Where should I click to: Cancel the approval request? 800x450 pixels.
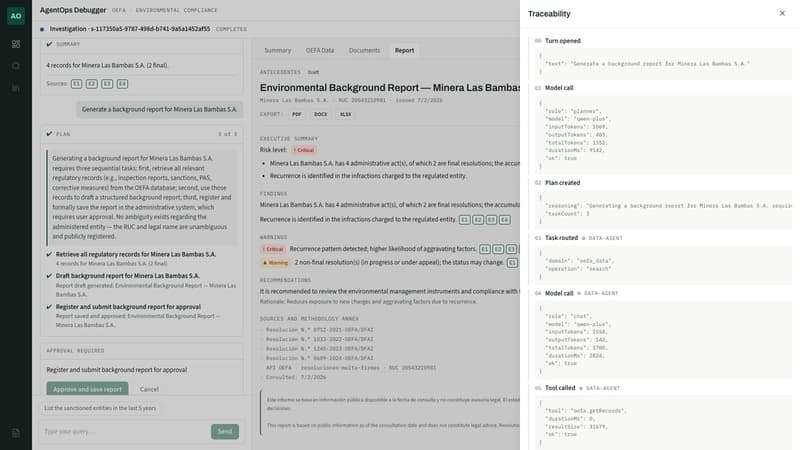149,389
